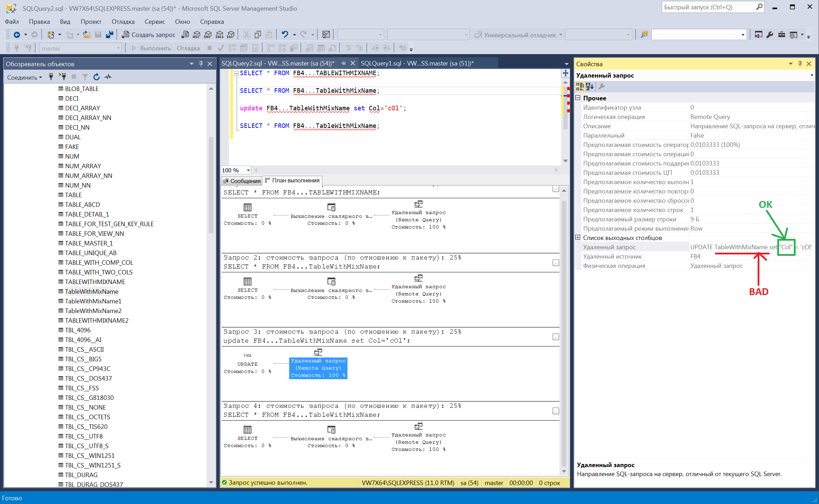Click the Navigate Backward arrow icon
The image size is (819, 504).
coord(17,35)
